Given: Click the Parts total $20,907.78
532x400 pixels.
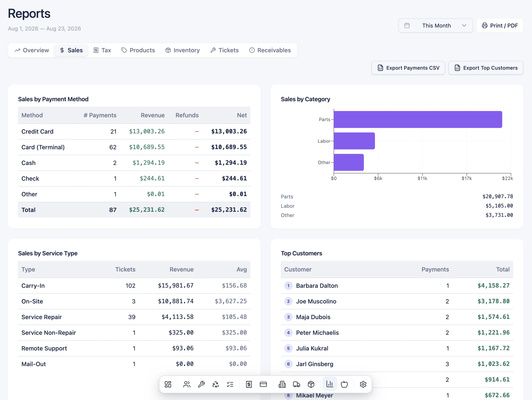Looking at the screenshot, I should coord(498,197).
